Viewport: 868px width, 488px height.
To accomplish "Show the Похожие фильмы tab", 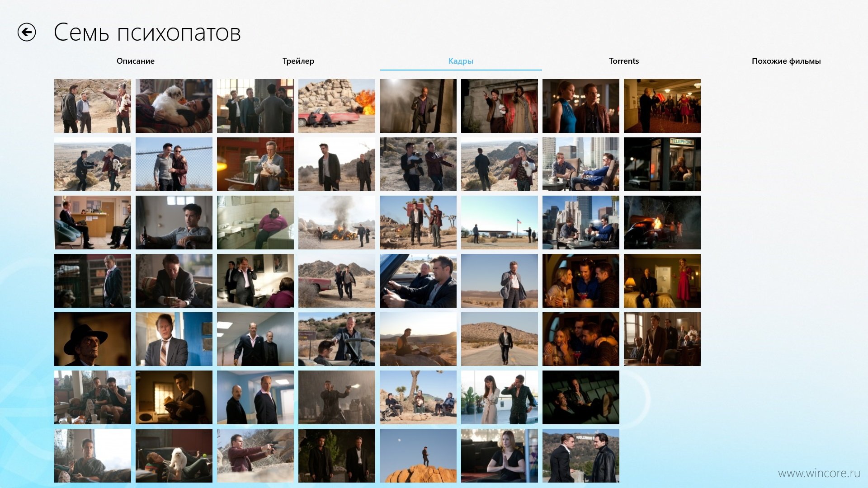I will point(786,61).
